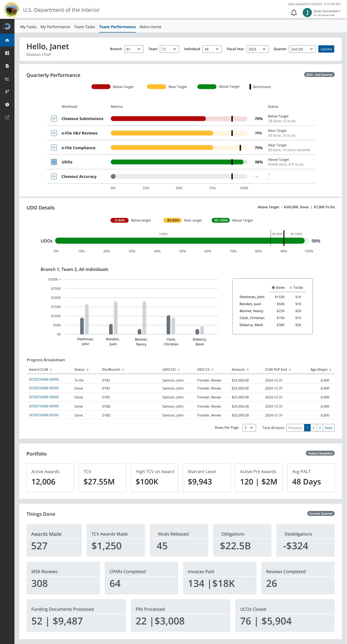Sort the table by Status column arrow
Viewport: 347px width, 644px height.
88,369
